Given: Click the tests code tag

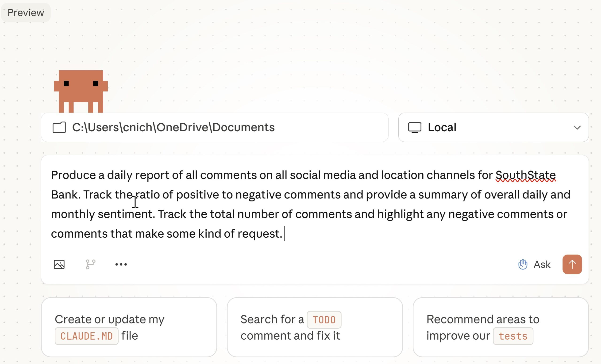Looking at the screenshot, I should tap(513, 336).
